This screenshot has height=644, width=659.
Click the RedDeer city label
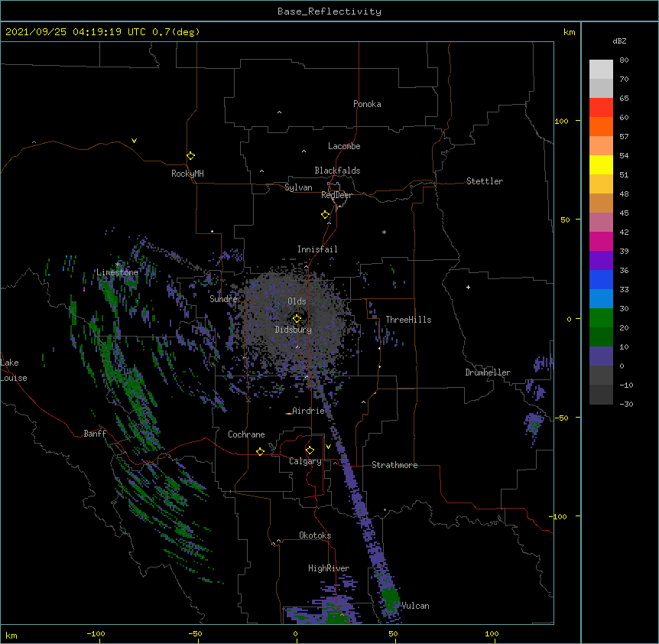coord(336,195)
